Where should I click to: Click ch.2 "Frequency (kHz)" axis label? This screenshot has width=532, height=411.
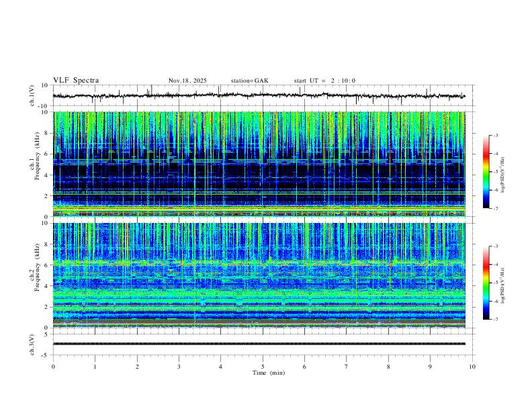pos(38,267)
